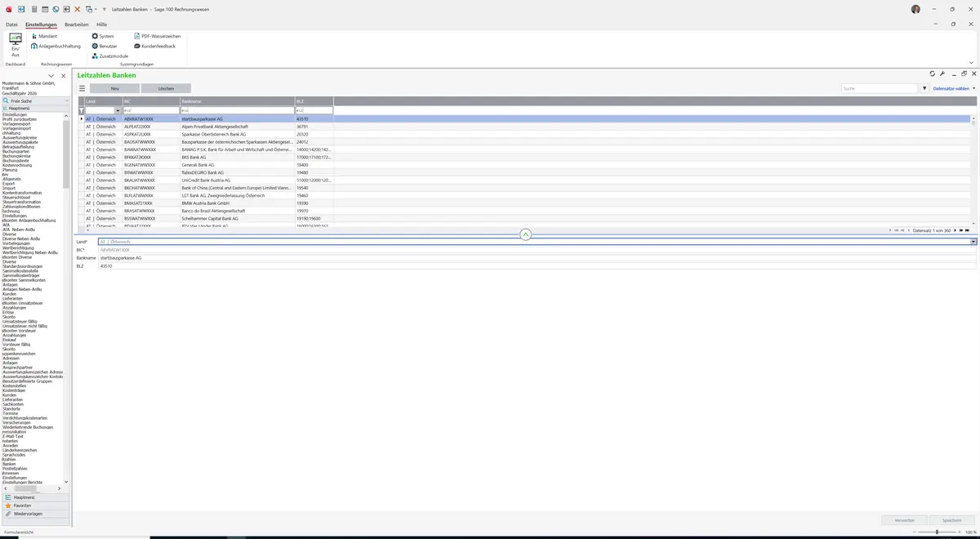Open Benutzer settings in ribbon
The height and width of the screenshot is (539, 980).
pyautogui.click(x=105, y=46)
